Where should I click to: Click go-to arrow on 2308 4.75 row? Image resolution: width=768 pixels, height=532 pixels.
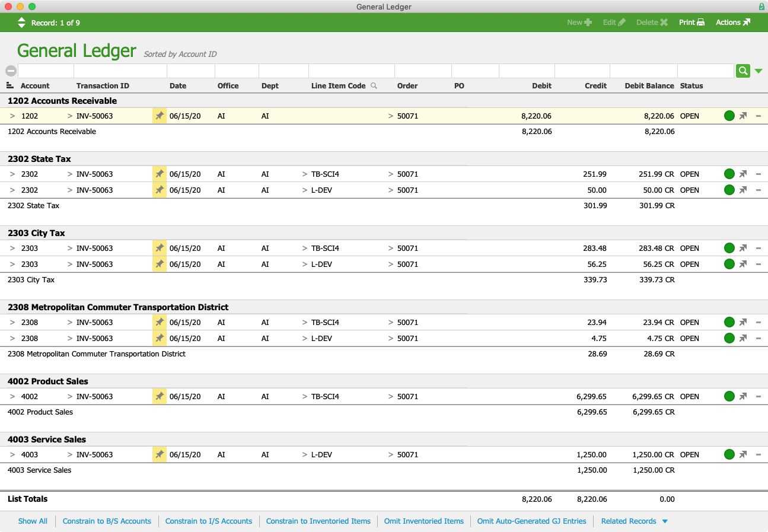(743, 339)
